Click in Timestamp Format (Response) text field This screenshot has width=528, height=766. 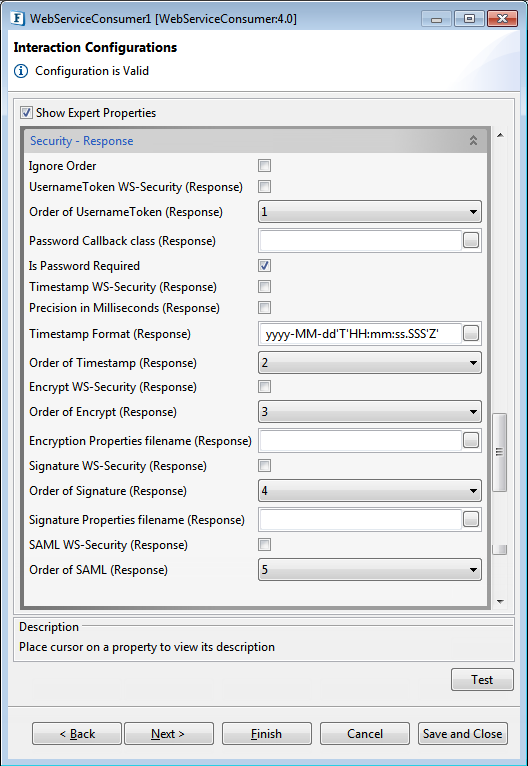[x=360, y=334]
